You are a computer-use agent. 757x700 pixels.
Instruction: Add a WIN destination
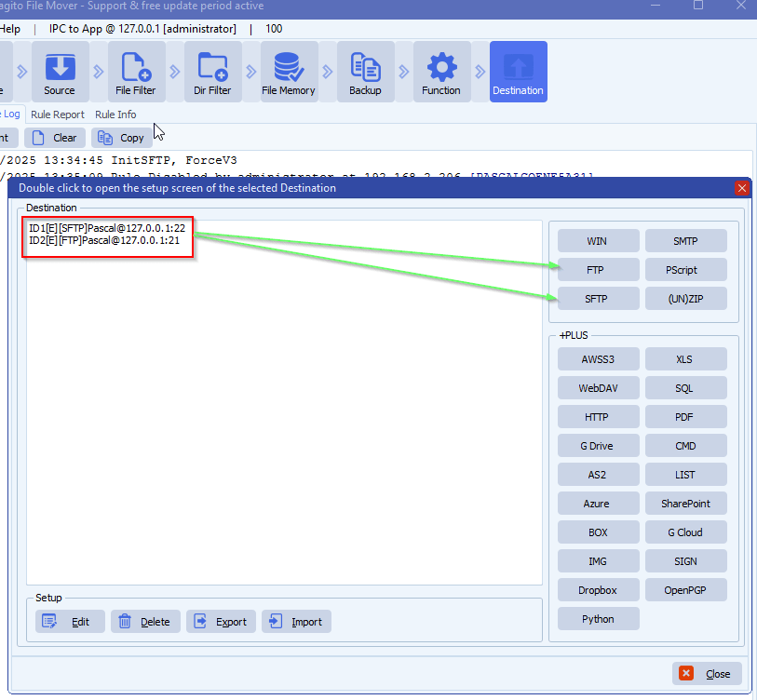[598, 241]
